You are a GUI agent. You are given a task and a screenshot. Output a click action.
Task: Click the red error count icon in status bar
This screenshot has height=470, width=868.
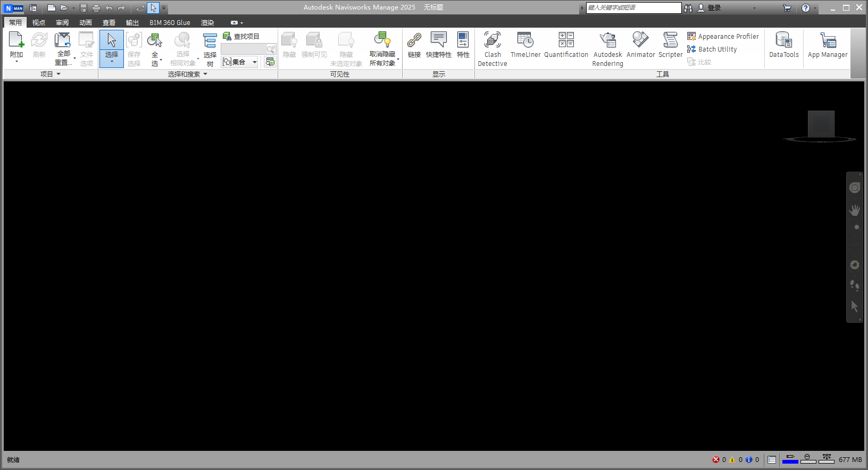pos(716,460)
